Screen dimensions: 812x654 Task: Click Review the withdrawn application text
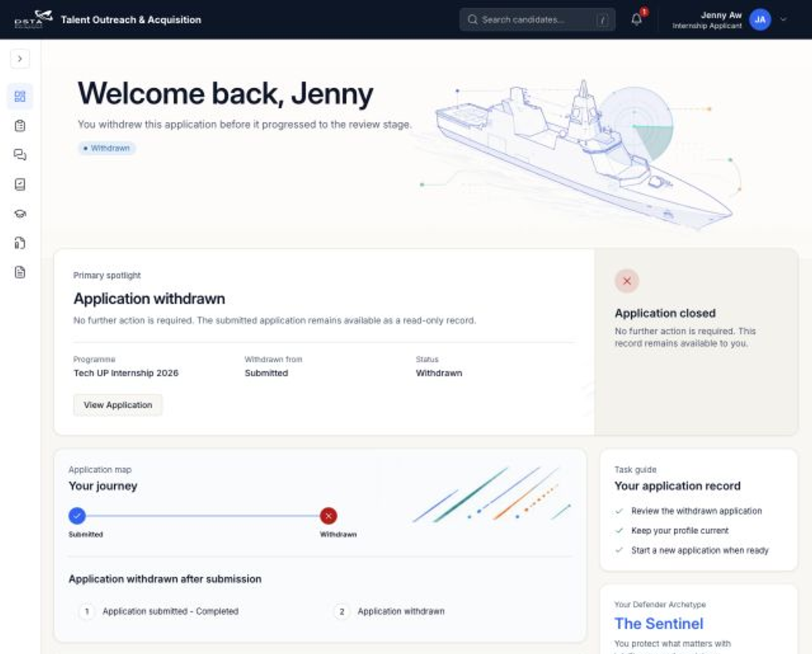coord(697,511)
